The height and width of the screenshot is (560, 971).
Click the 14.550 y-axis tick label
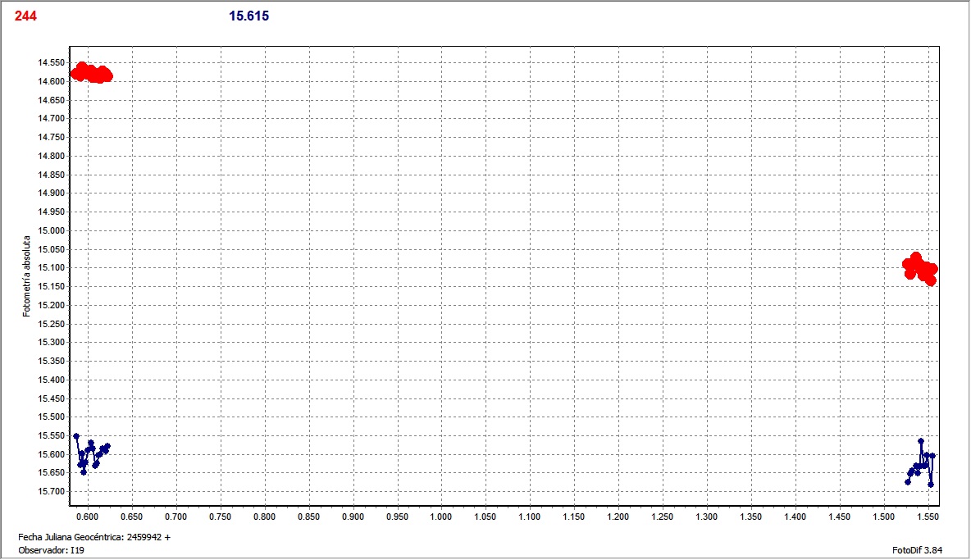(52, 62)
